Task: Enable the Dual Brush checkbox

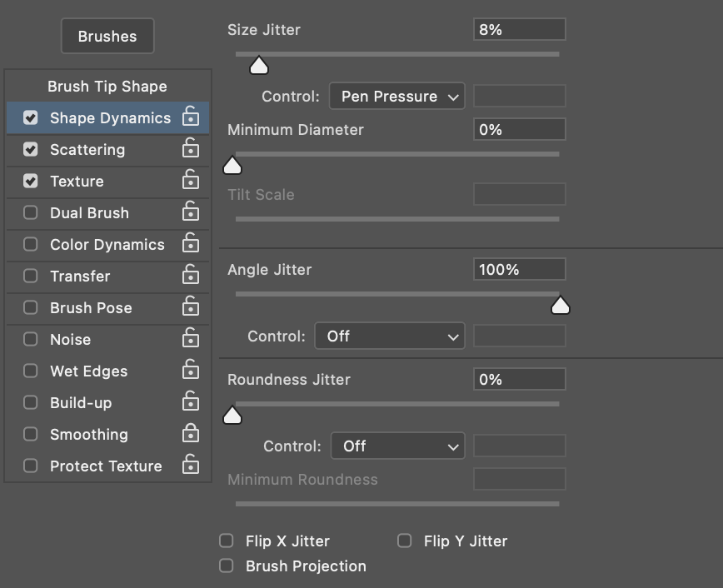Action: 31,212
